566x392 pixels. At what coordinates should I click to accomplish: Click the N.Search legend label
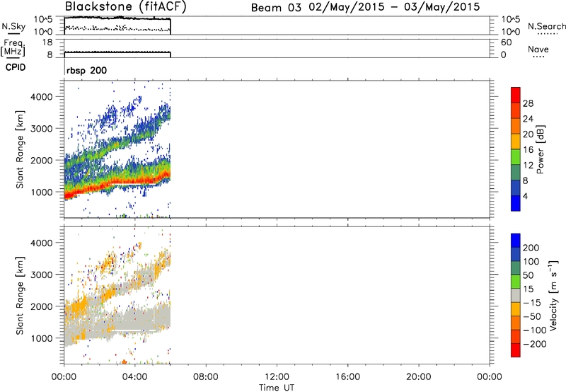pyautogui.click(x=546, y=26)
